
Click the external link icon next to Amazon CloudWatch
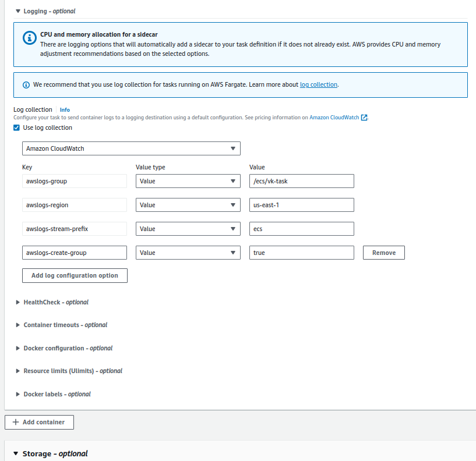click(364, 118)
